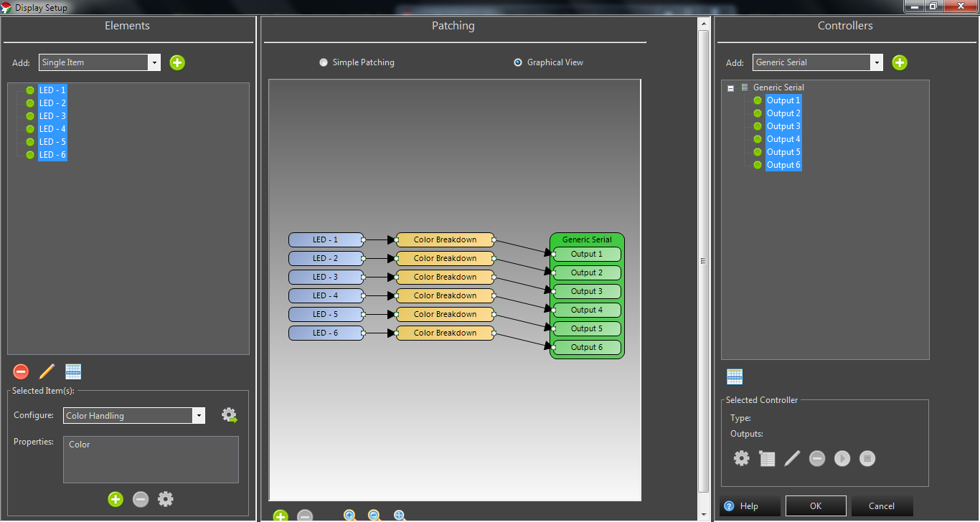Click the green add controller button
This screenshot has height=522, width=980.
tap(900, 62)
